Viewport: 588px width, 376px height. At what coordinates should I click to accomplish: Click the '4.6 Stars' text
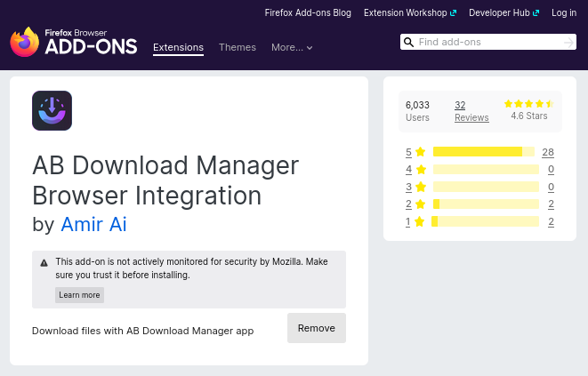[529, 116]
